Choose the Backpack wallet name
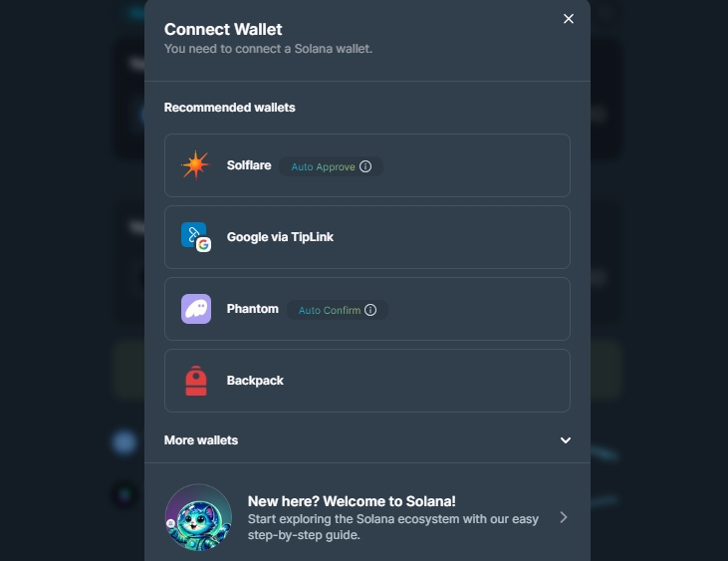This screenshot has height=561, width=728. point(255,381)
